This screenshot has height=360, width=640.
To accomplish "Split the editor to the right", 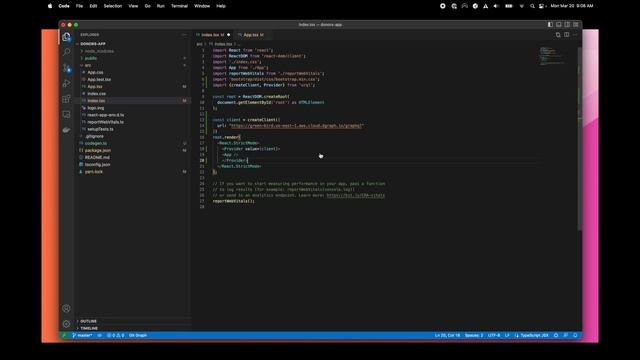I will (x=567, y=35).
